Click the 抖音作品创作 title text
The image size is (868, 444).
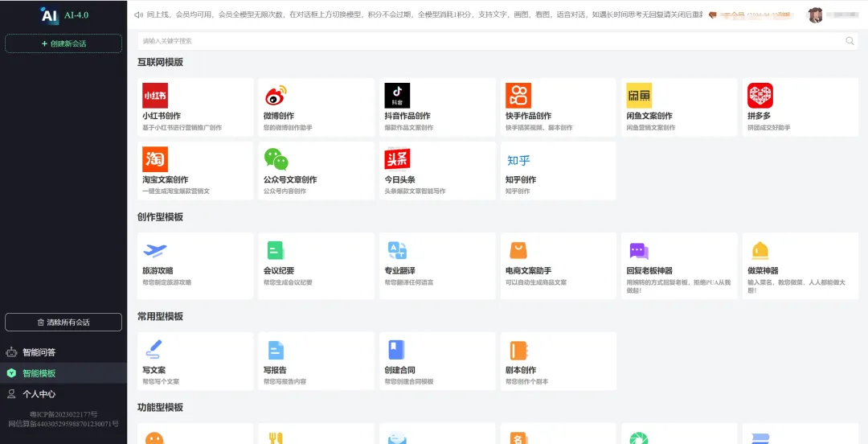click(x=407, y=116)
